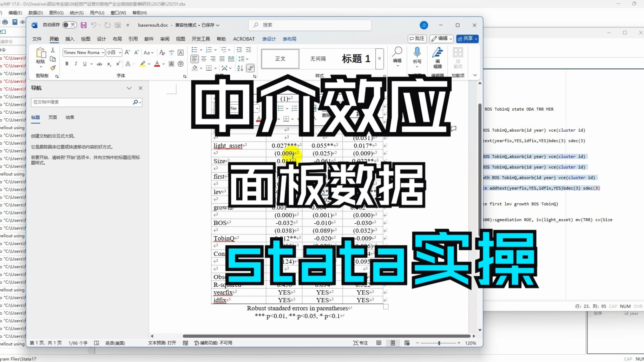This screenshot has height=362, width=644.
Task: Toggle bold formatting
Action: (67, 64)
